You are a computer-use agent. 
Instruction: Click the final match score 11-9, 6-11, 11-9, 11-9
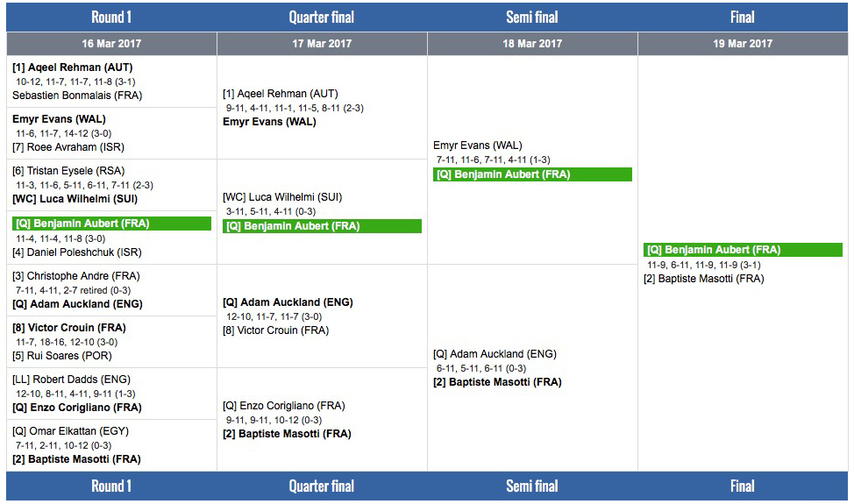click(x=703, y=265)
